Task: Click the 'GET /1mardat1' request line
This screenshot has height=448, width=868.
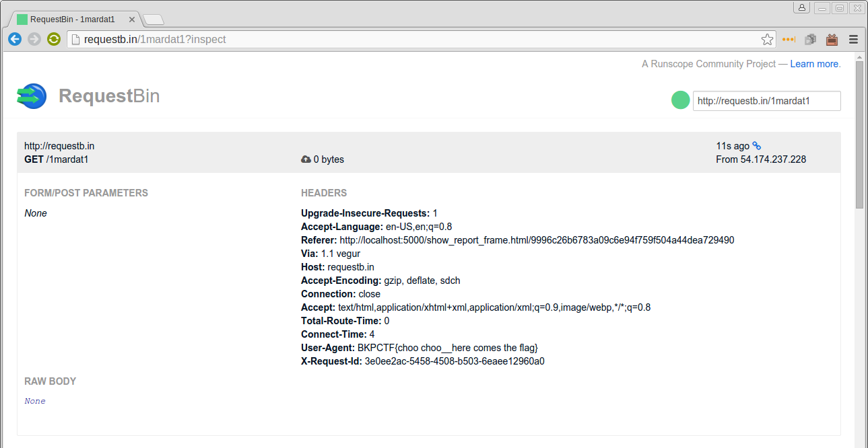Action: 57,159
